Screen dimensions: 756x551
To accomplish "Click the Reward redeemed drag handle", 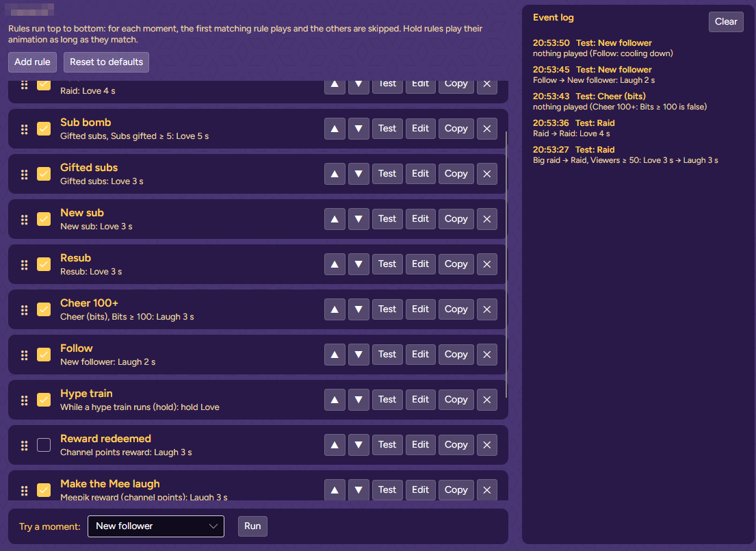I will (24, 446).
